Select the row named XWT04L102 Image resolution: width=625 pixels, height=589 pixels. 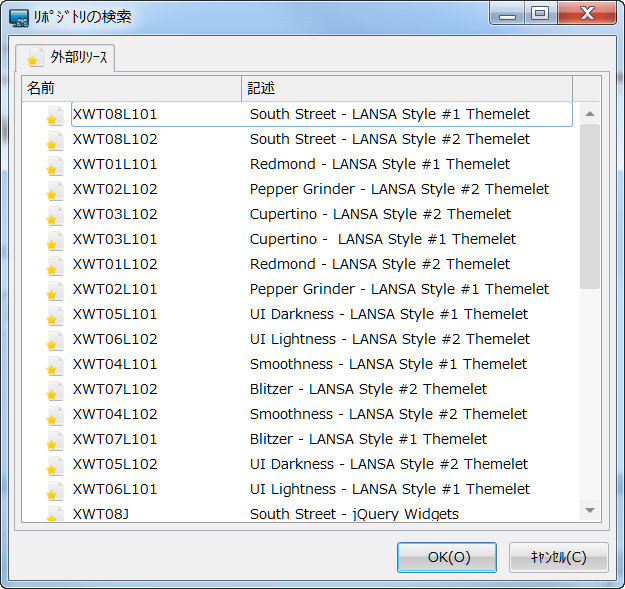click(x=297, y=414)
